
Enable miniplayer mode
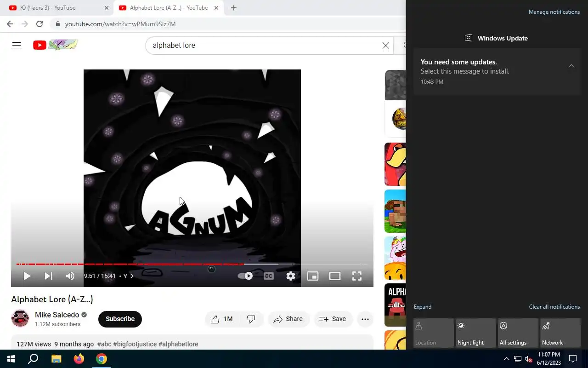[313, 276]
